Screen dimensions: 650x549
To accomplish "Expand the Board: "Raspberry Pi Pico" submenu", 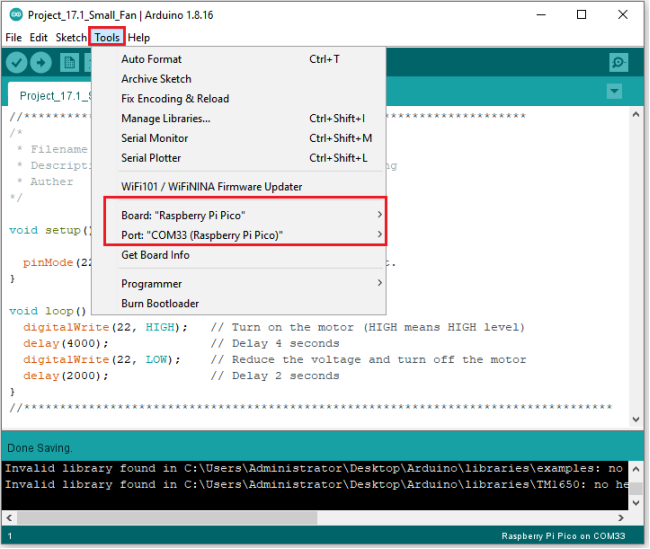I will click(x=239, y=215).
